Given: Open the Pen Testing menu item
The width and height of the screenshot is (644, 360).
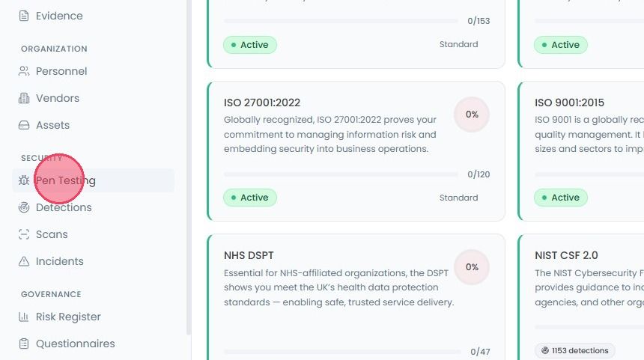Looking at the screenshot, I should pos(94,180).
